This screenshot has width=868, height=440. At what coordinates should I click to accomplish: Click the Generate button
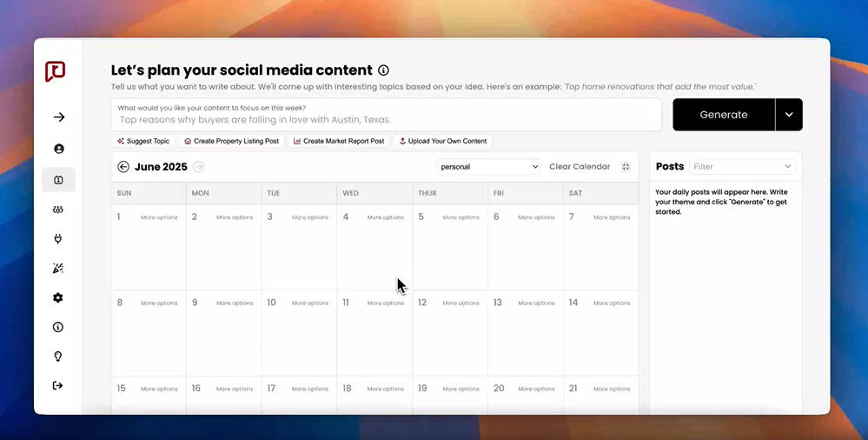pos(724,115)
